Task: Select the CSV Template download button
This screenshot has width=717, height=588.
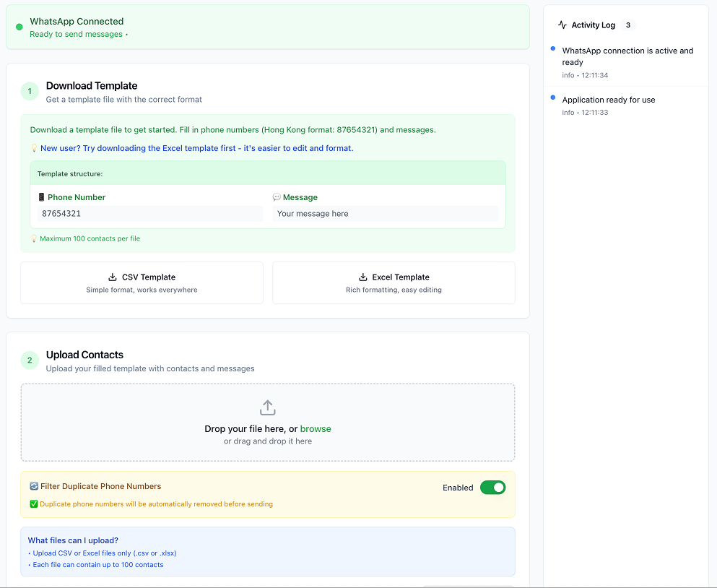Action: [x=142, y=282]
